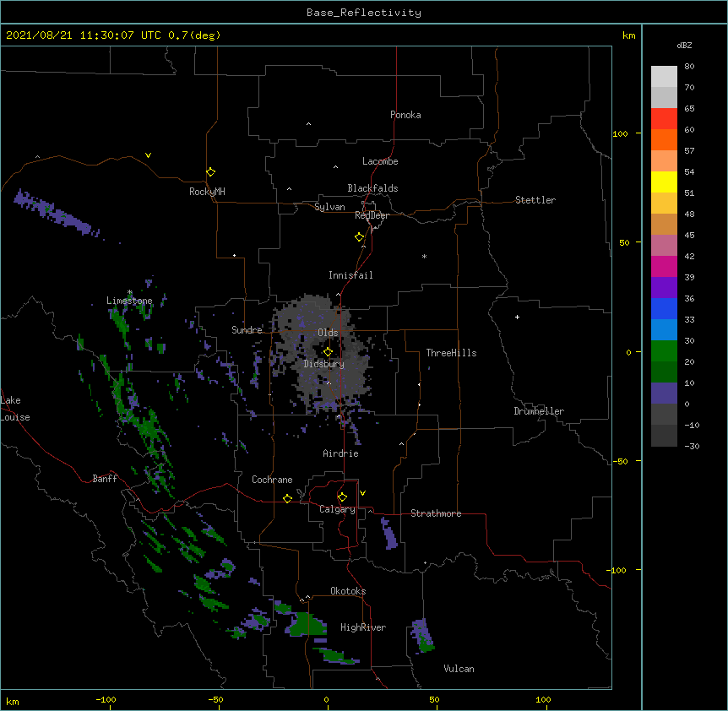This screenshot has width=728, height=711.
Task: Pick the bright yellow 51-54 dBZ swatch
Action: point(664,182)
